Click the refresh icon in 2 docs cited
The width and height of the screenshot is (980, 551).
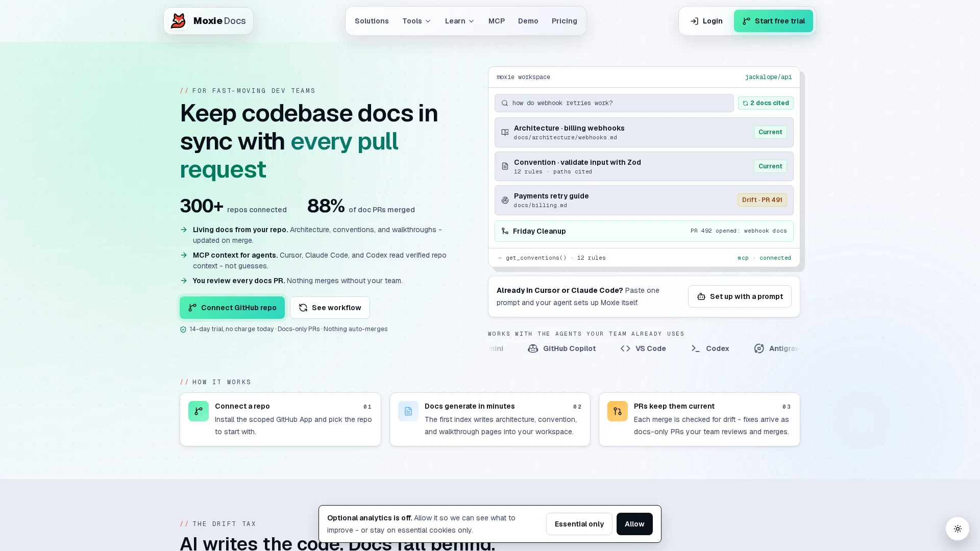[745, 103]
